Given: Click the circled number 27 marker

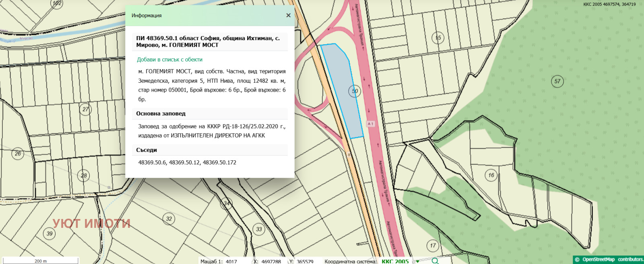Looking at the screenshot, I should [x=85, y=109].
